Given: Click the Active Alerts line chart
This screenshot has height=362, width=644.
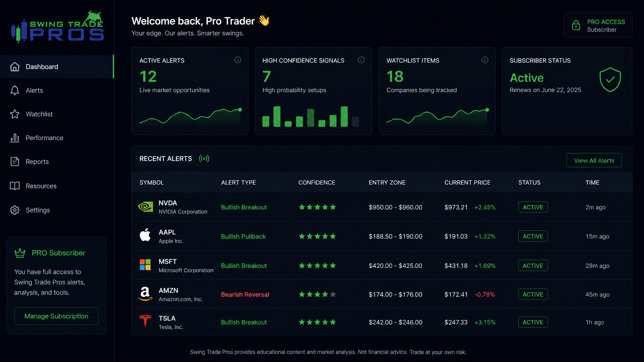Looking at the screenshot, I should pos(190,116).
